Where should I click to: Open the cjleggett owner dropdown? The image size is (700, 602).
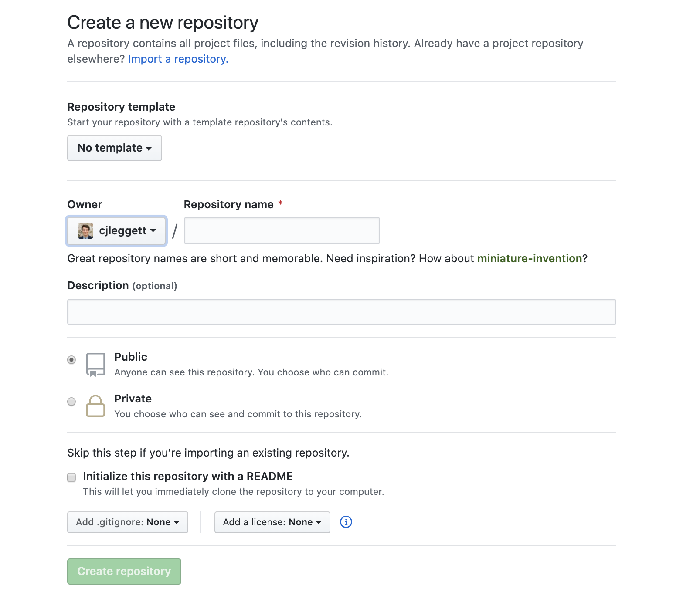click(x=116, y=231)
